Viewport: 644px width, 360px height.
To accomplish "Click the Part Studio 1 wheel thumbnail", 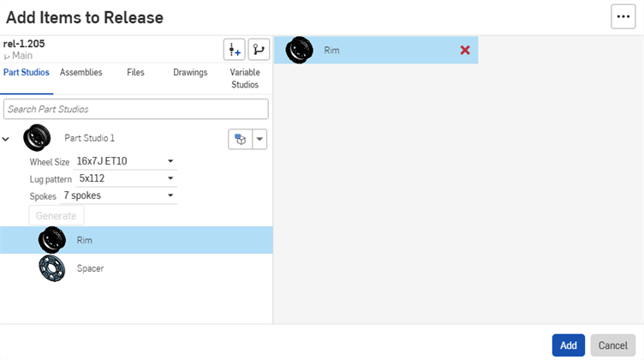I will click(36, 138).
